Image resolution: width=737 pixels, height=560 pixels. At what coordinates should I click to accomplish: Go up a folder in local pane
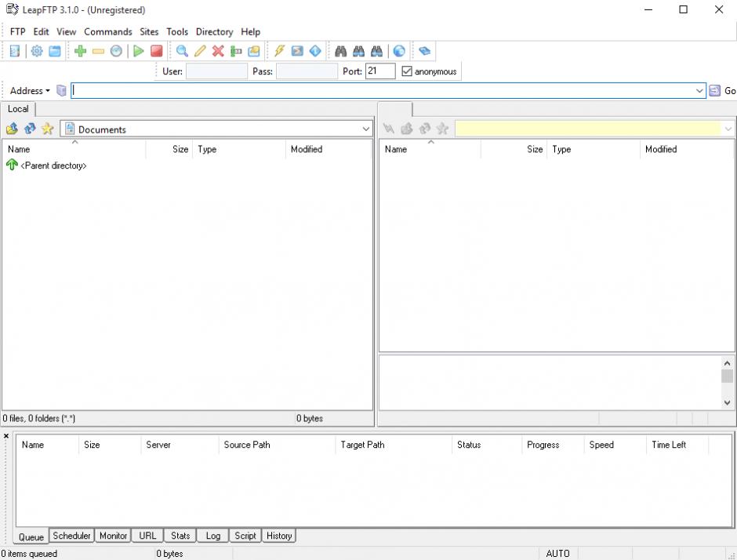(12, 129)
